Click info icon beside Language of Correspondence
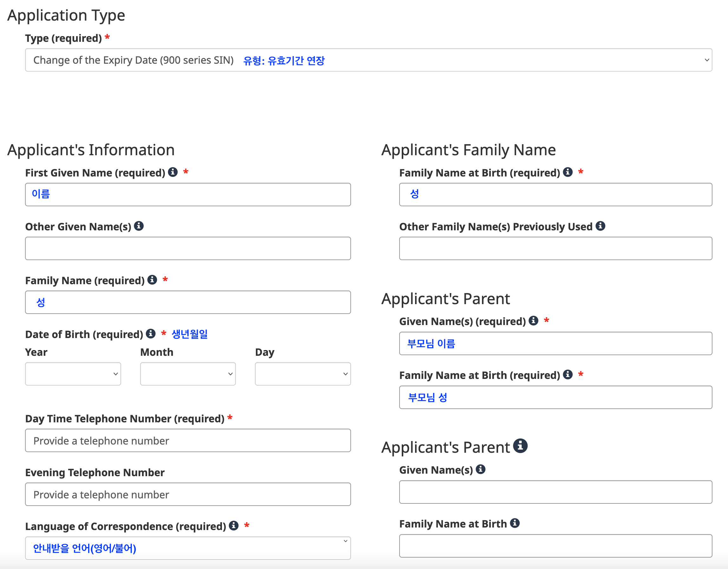The height and width of the screenshot is (569, 728). pyautogui.click(x=234, y=525)
